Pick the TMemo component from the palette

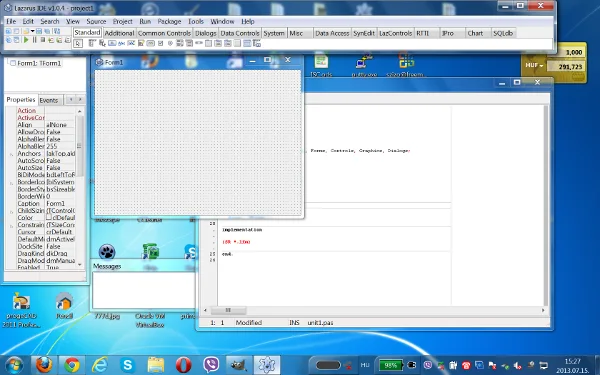click(141, 43)
